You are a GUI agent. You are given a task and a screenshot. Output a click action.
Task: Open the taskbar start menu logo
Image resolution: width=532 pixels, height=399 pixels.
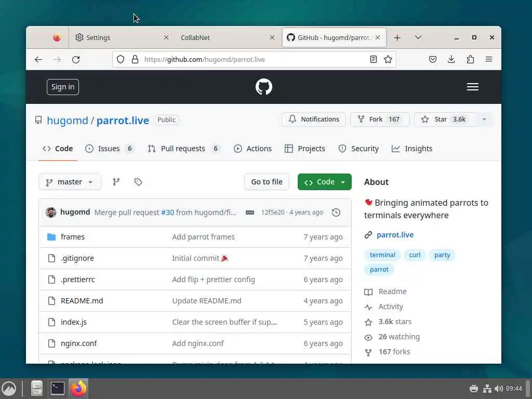click(8, 389)
